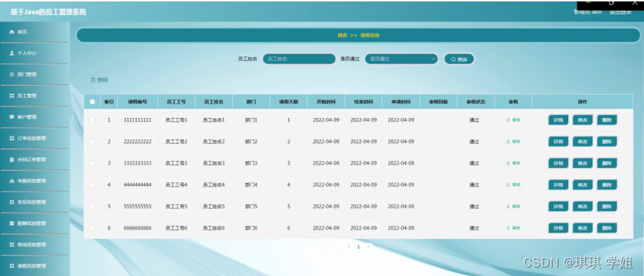Check the row checkbox for 3333333333
This screenshot has width=644, height=276.
(x=92, y=163)
